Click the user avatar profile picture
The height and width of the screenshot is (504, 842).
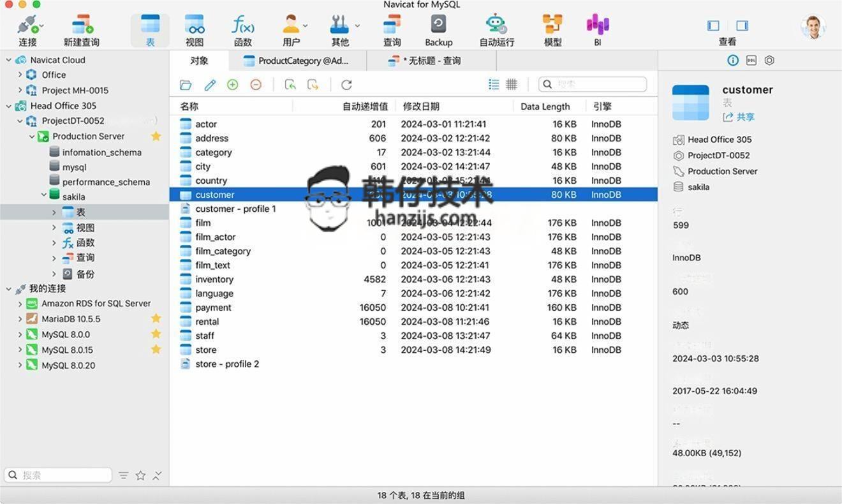pos(813,27)
